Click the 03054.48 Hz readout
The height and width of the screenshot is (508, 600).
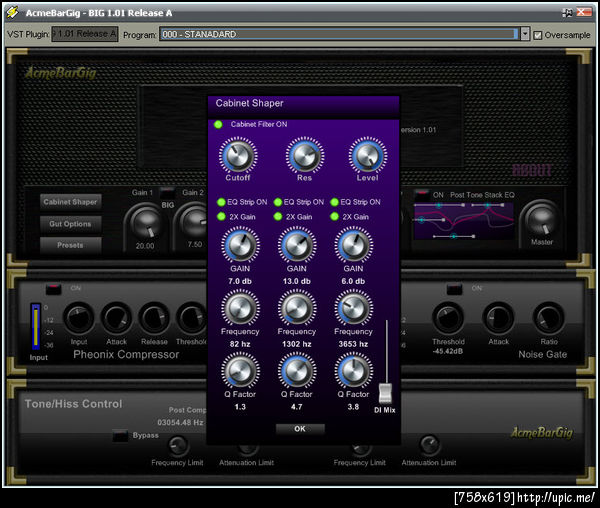180,423
